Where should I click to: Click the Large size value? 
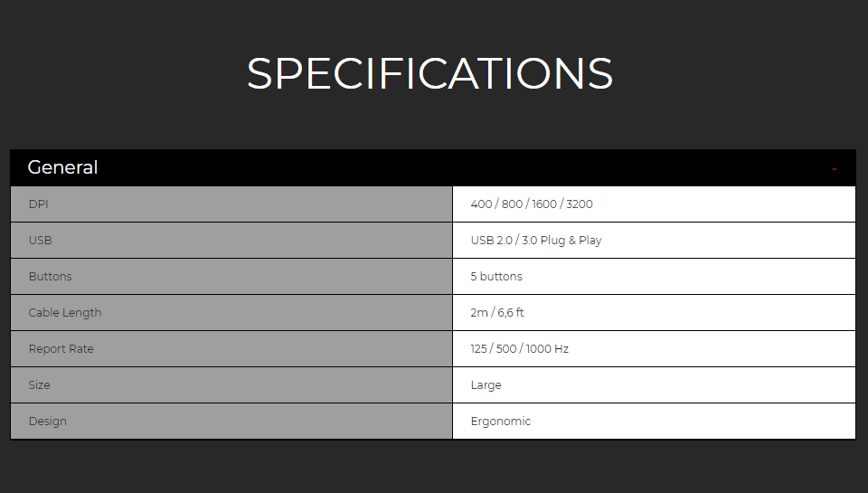(x=486, y=385)
